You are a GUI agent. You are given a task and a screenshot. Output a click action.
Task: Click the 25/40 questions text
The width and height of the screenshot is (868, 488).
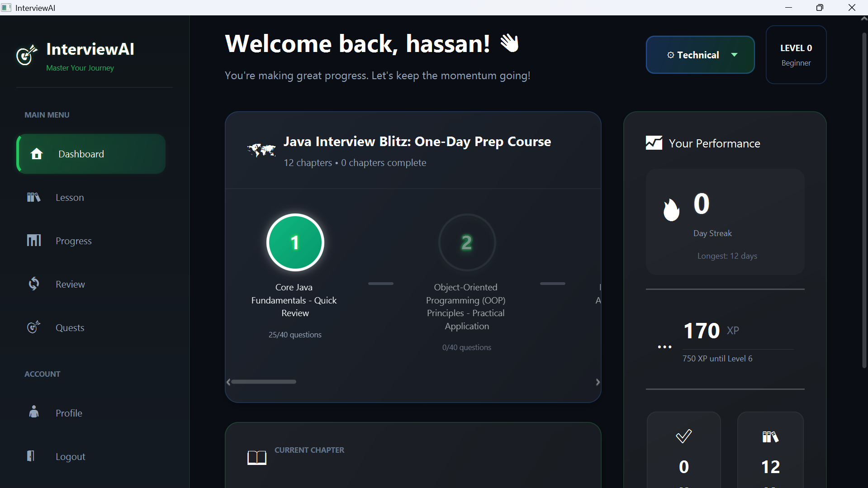295,335
